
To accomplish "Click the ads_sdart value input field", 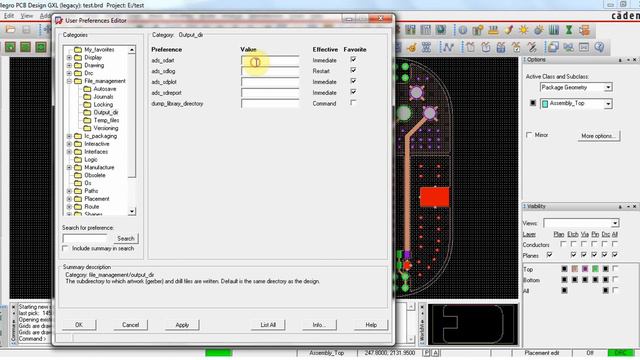I will (x=270, y=60).
